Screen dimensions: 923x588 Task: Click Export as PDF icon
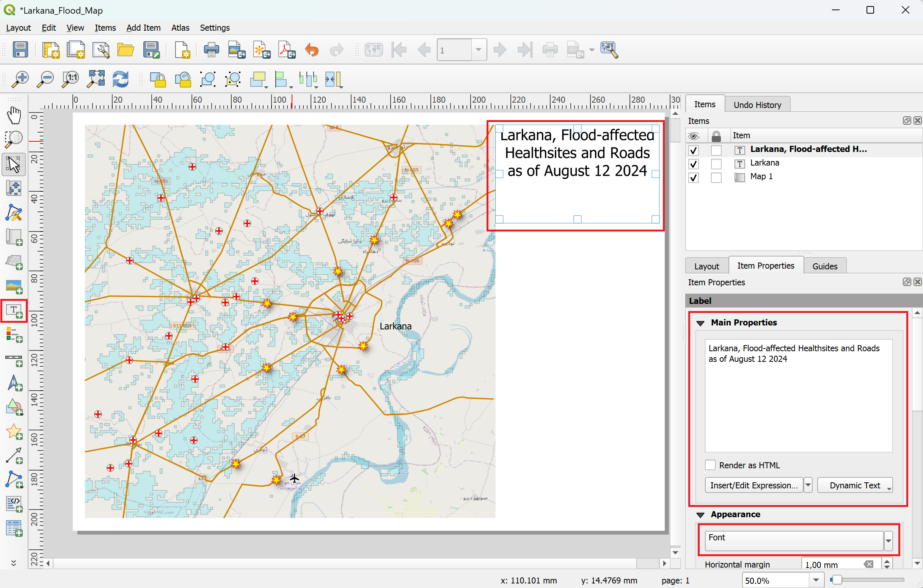[x=287, y=50]
